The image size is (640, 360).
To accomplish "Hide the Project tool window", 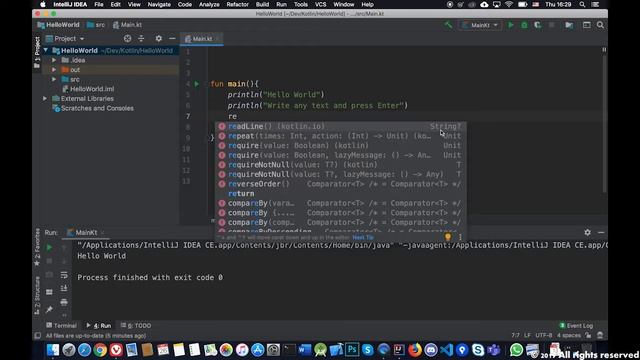I will 172,38.
